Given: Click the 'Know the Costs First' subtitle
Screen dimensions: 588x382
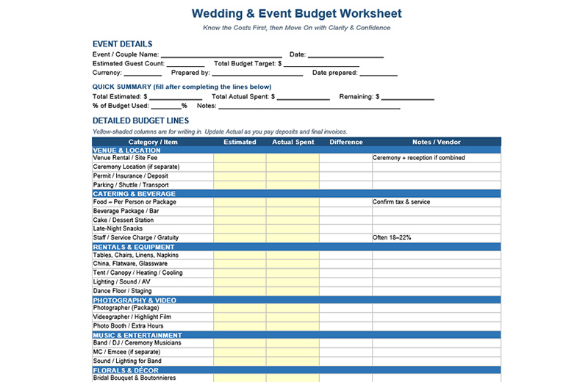Looking at the screenshot, I should click(296, 28).
